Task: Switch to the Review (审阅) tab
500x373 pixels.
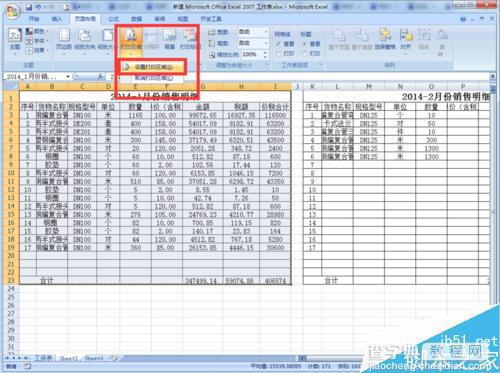Action: 159,19
